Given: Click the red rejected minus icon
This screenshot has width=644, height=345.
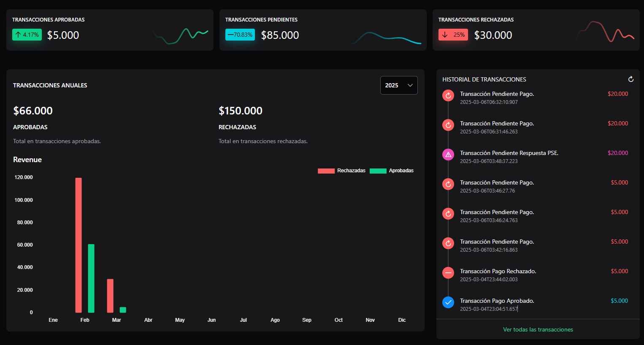Looking at the screenshot, I should [x=448, y=273].
